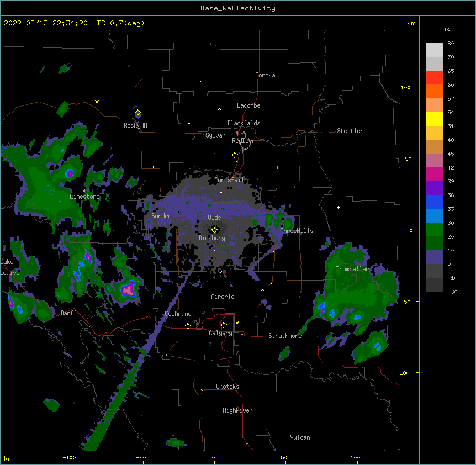476x465 pixels.
Task: Pick the magenta 39-42 dBZ legend swatch
Action: [434, 174]
